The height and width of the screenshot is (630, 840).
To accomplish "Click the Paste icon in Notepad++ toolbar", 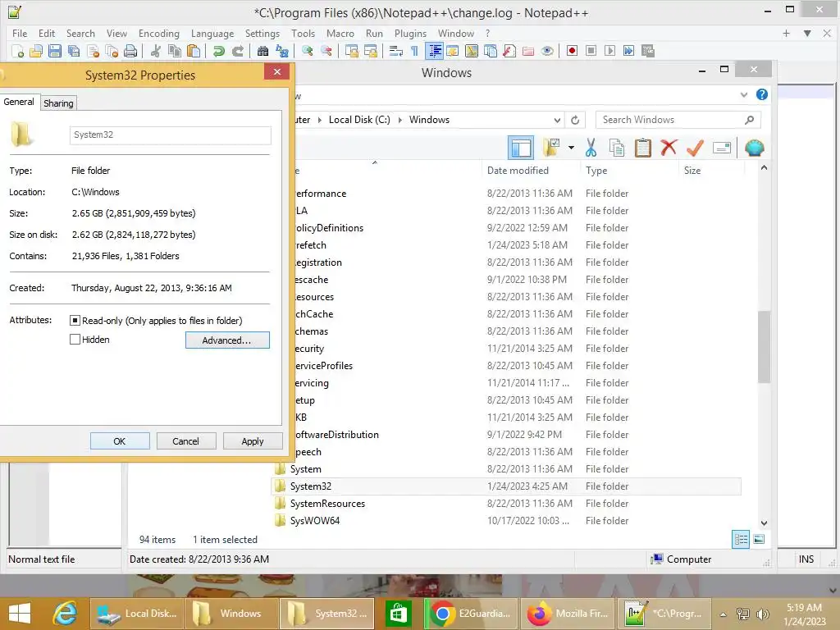I will pos(194,51).
